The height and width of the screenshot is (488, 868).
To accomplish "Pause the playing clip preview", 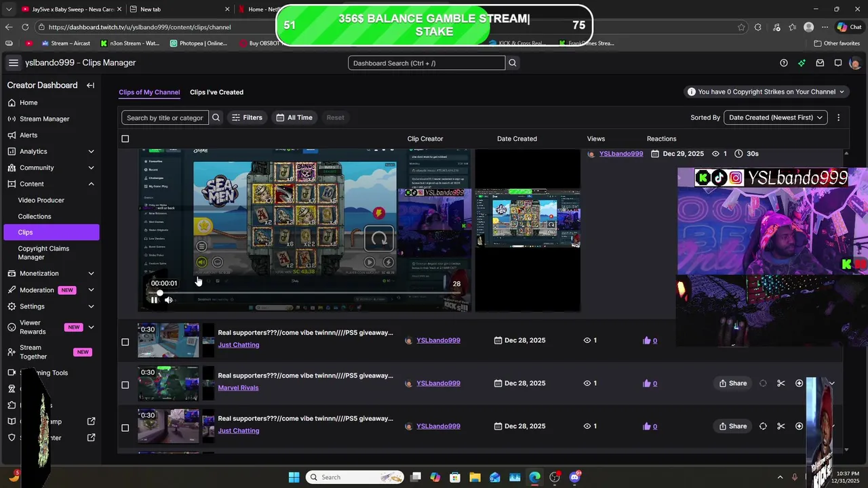I will click(x=154, y=300).
